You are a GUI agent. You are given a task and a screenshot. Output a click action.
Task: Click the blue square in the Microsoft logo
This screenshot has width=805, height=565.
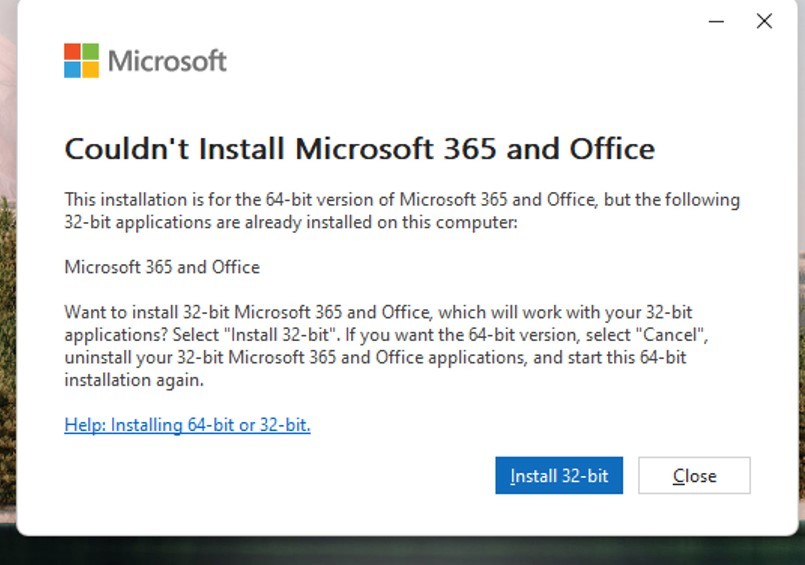pyautogui.click(x=72, y=70)
